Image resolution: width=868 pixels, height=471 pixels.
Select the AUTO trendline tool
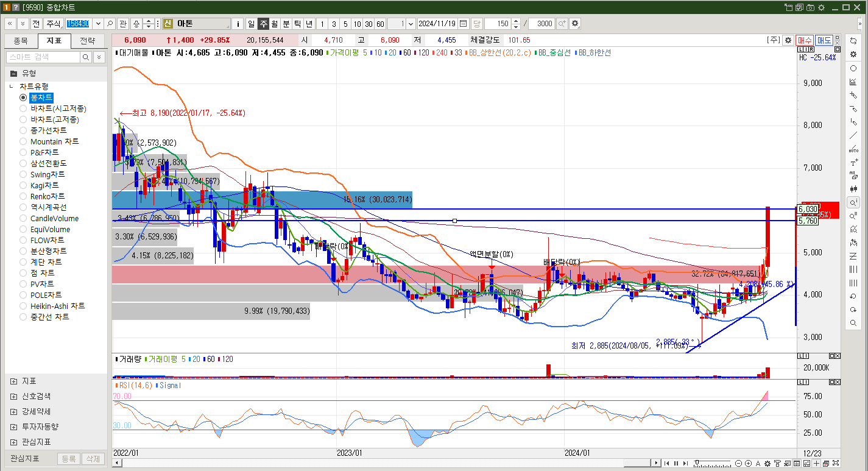(853, 149)
